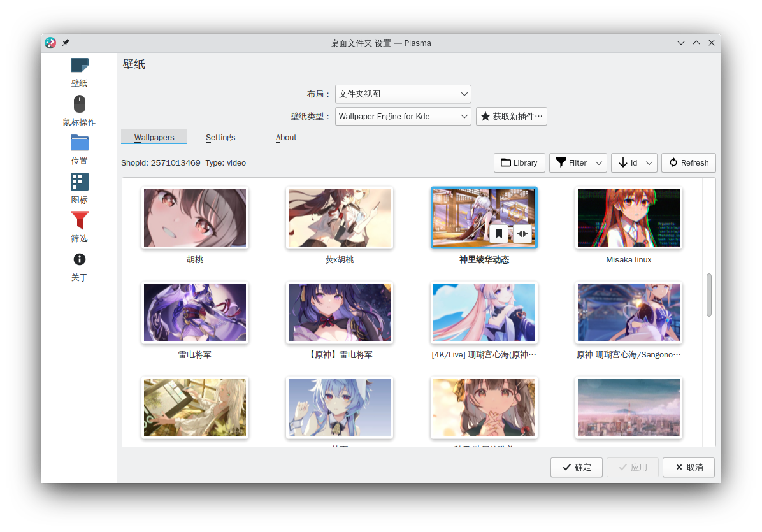Screen dimensions: 762x532
Task: Open the 图标 icons section
Action: coord(79,189)
